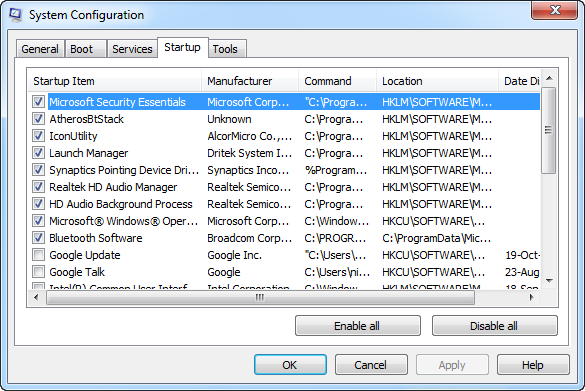Click the horizontal scrollbar thumb
The width and height of the screenshot is (585, 391).
260,297
